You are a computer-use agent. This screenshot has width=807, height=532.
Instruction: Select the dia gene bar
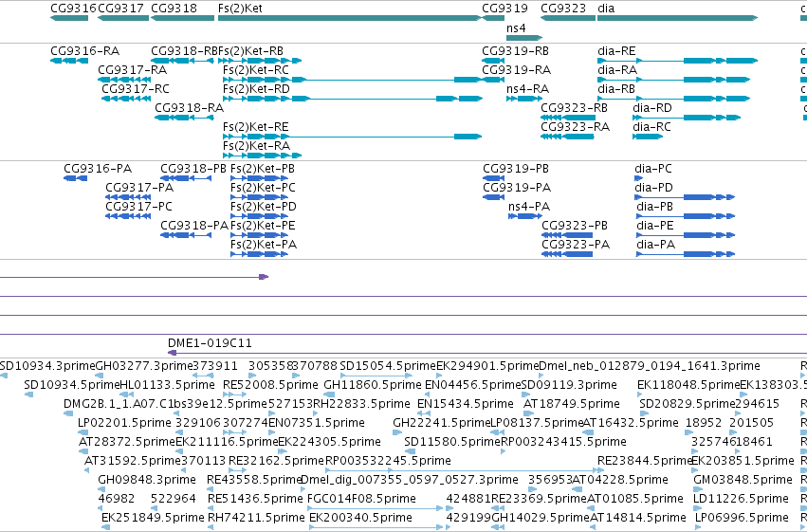(678, 18)
